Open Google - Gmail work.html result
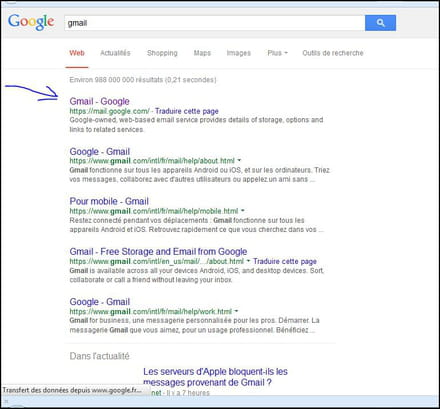Viewport: 440px width, 409px height. (99, 302)
